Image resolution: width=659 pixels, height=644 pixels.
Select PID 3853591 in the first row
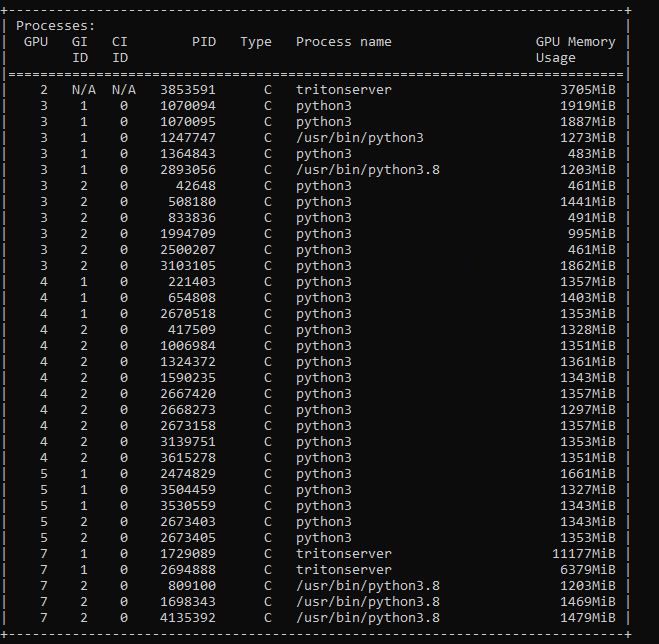[x=188, y=90]
